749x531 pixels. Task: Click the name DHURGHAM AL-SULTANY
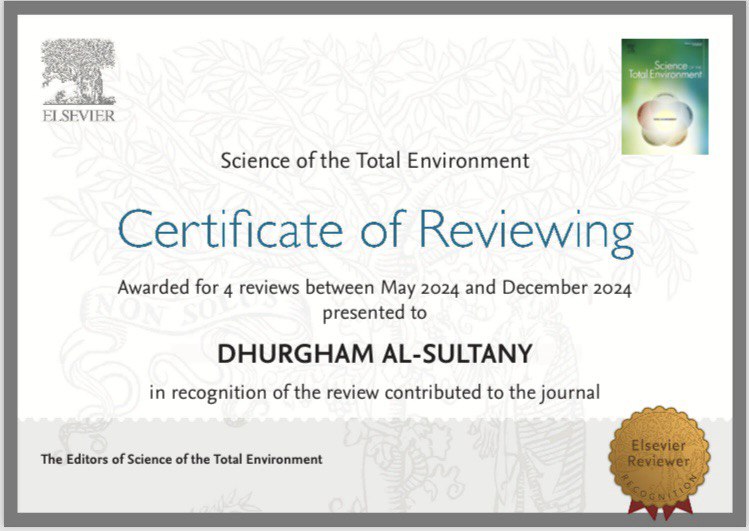[375, 354]
